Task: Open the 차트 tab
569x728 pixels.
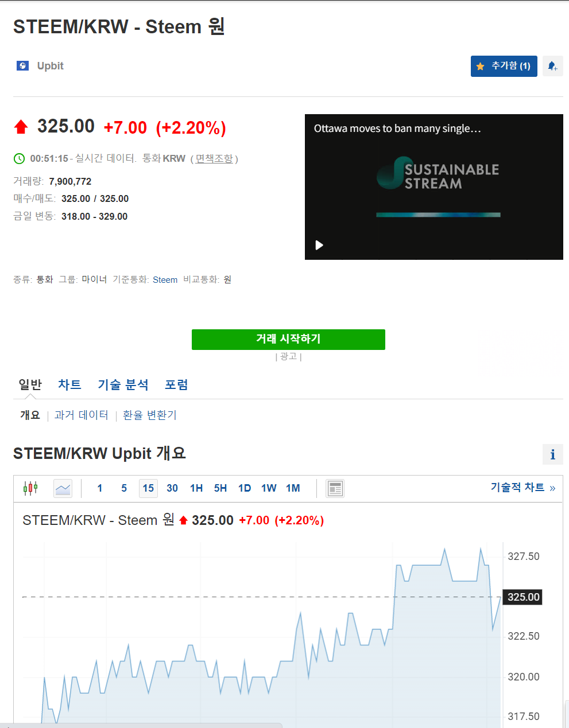Action: (x=69, y=384)
